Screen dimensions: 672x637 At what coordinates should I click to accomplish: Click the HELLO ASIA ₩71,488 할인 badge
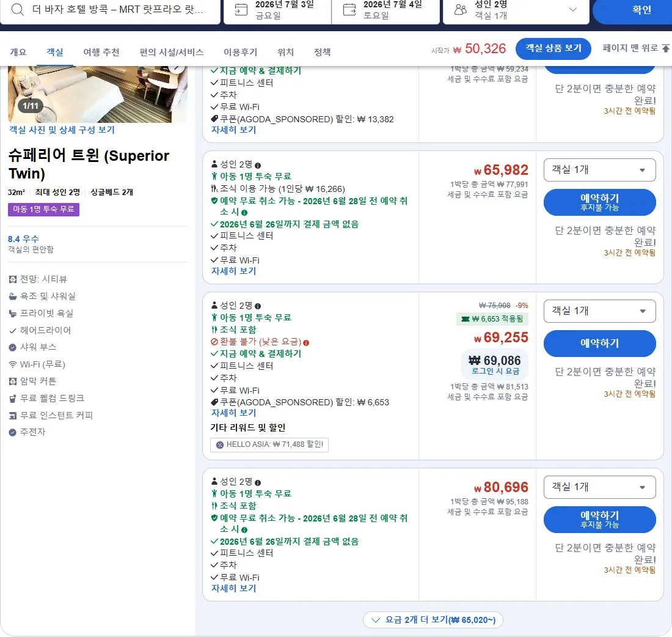(269, 445)
